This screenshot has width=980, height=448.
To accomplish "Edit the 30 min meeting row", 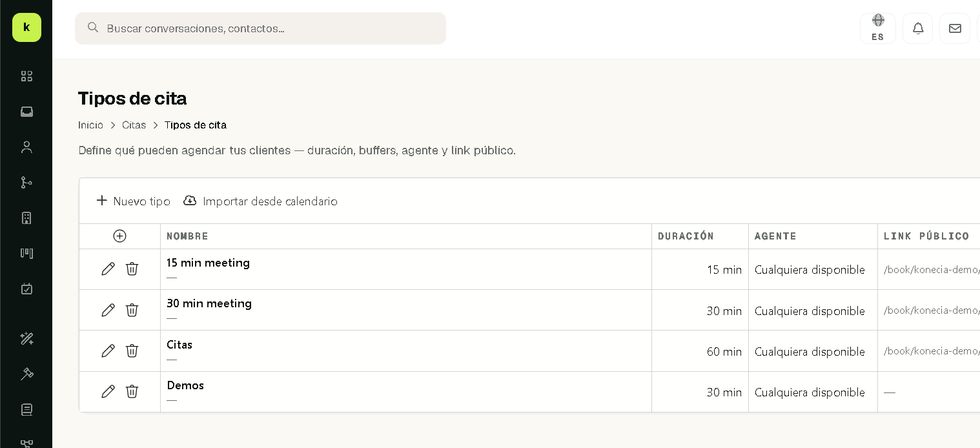I will point(108,310).
